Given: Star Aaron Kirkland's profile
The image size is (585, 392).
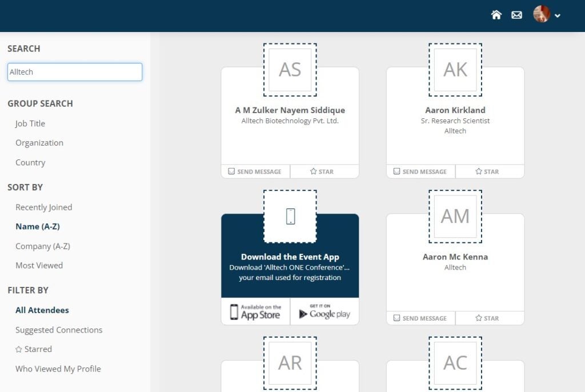Looking at the screenshot, I should pyautogui.click(x=490, y=171).
